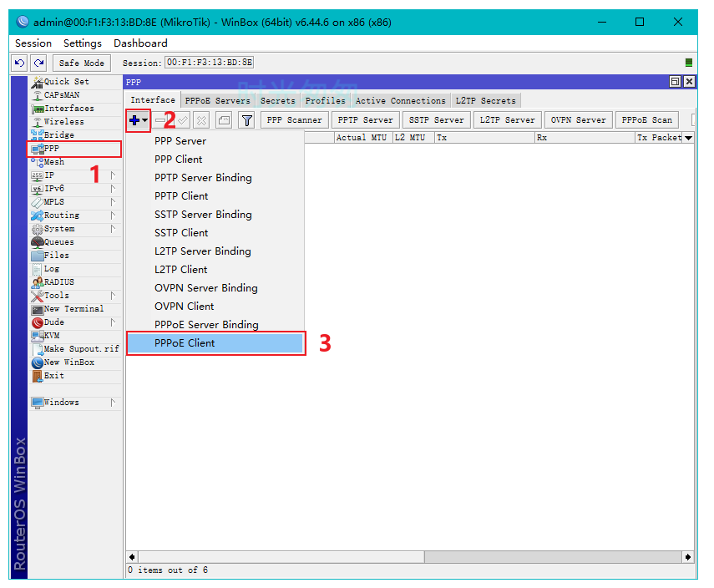Open Bridge in the sidebar
714x588 pixels.
tap(75, 134)
